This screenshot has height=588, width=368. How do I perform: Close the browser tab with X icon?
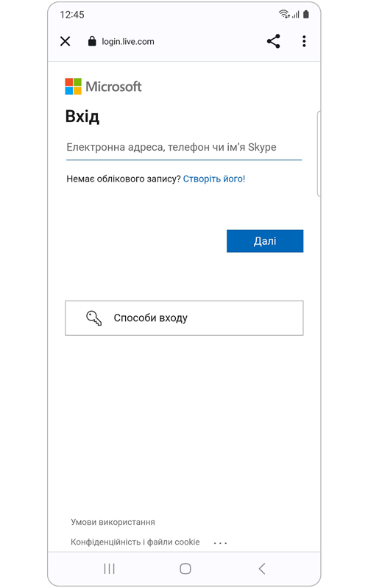tap(66, 41)
